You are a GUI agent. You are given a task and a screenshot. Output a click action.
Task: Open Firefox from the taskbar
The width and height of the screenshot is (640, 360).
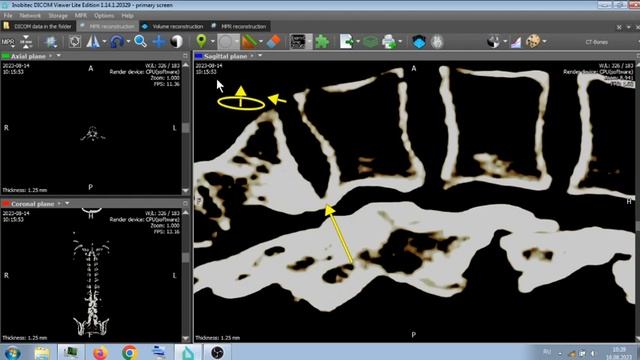[100, 352]
